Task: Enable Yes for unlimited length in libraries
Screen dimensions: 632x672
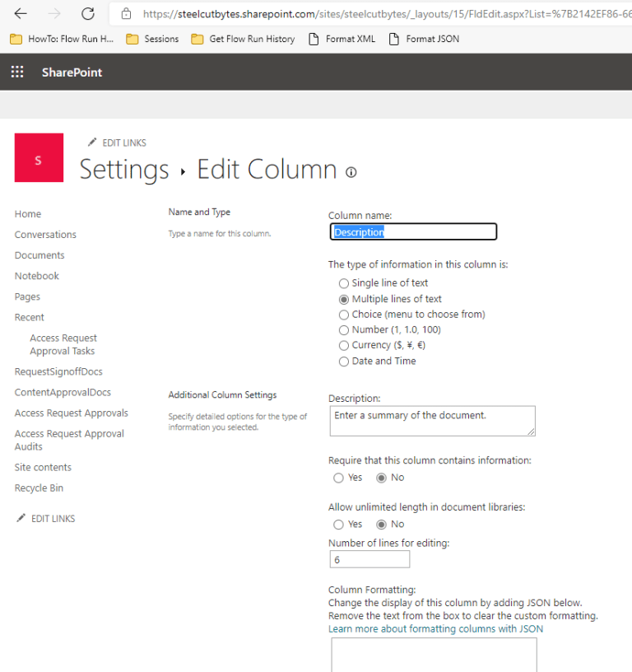Action: [x=338, y=524]
